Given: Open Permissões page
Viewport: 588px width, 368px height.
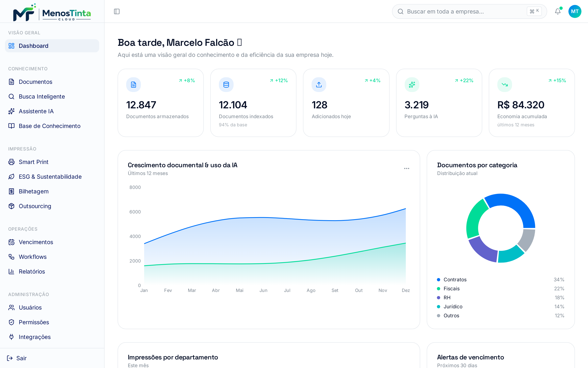Looking at the screenshot, I should (52, 322).
